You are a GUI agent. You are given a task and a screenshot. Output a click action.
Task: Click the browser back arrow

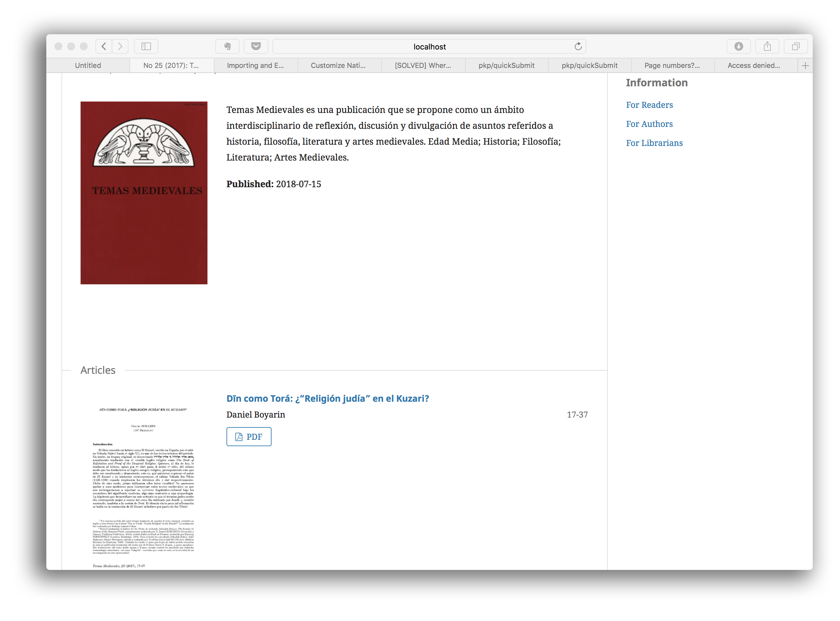point(104,46)
